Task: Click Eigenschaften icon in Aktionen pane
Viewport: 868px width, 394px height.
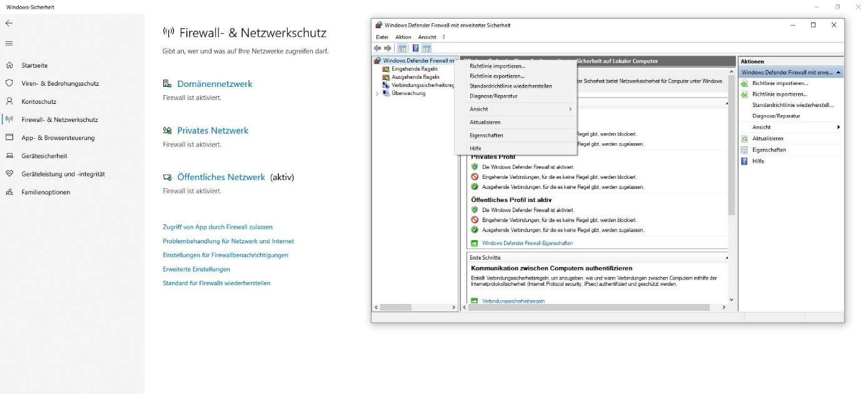Action: pyautogui.click(x=744, y=150)
